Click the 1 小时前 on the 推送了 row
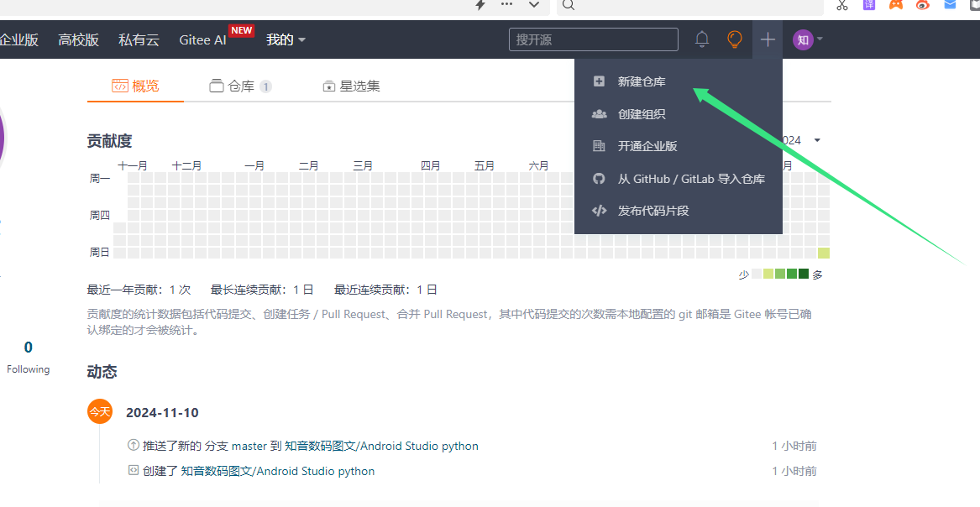 click(x=794, y=446)
